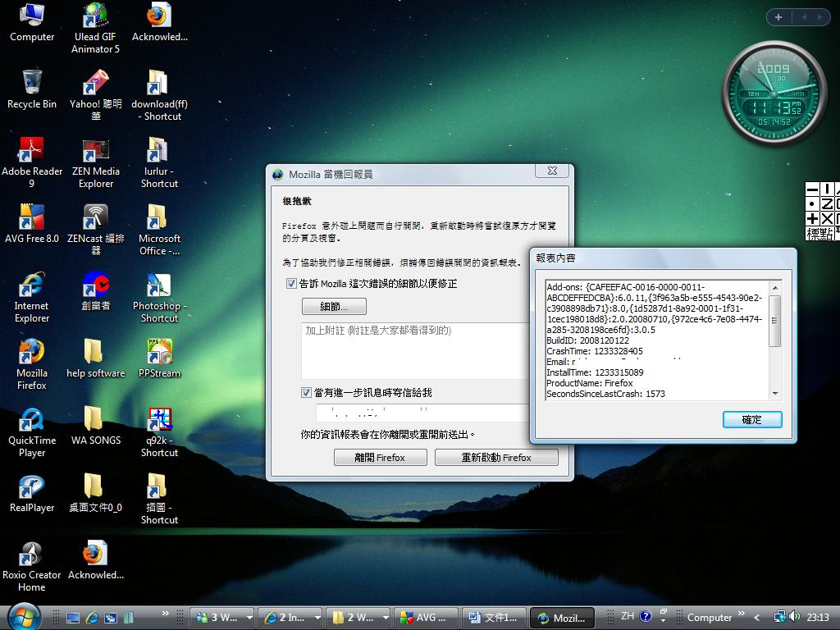The height and width of the screenshot is (630, 840).
Task: Close the Mozilla crash reporter window
Action: [552, 171]
